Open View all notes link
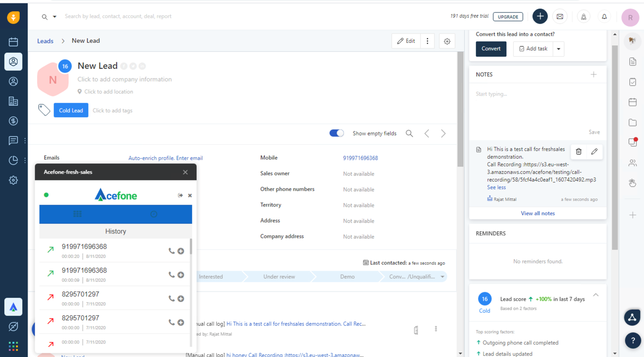Image resolution: width=644 pixels, height=357 pixels. click(537, 213)
